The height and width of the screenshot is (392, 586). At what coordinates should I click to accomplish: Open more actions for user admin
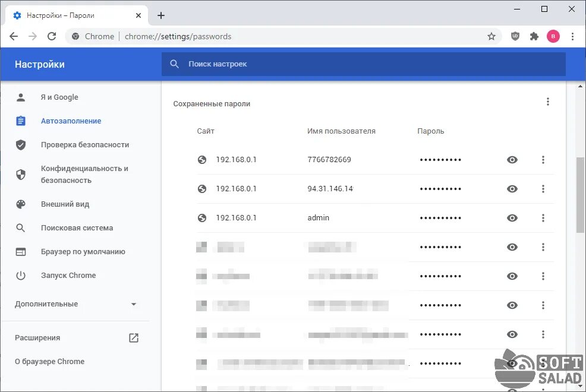tap(543, 218)
